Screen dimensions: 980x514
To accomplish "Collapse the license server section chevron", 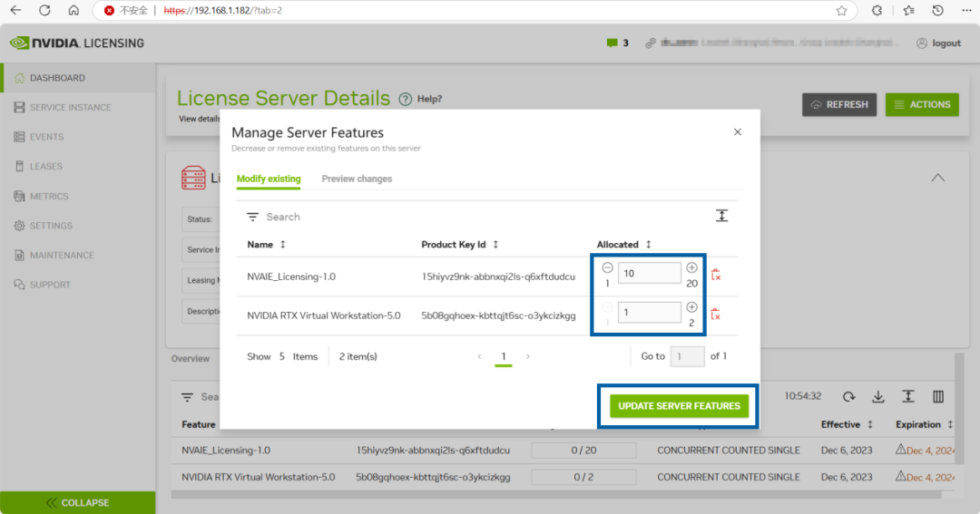I will 937,178.
